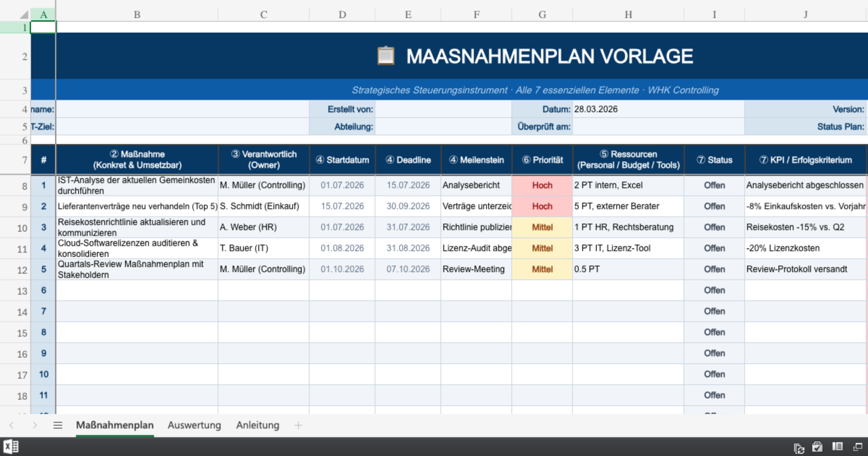Click the clipboard icon in the Maasnahmenplan title
Screen dimensions: 868x456
(385, 56)
